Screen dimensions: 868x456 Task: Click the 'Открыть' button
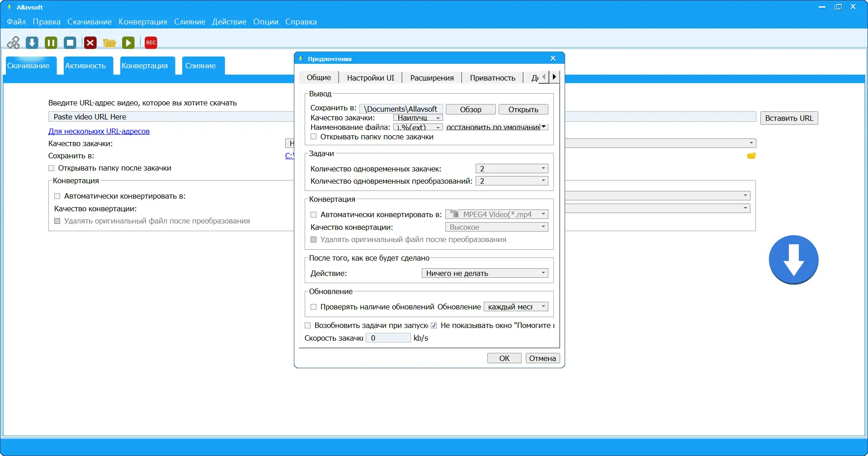pos(524,109)
